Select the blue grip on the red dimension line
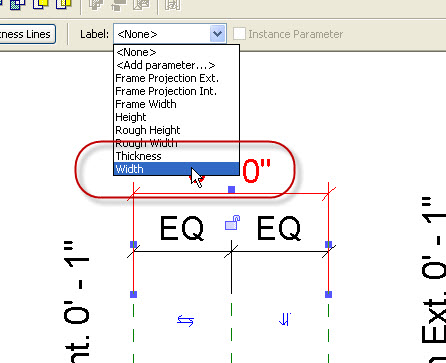 pyautogui.click(x=231, y=189)
